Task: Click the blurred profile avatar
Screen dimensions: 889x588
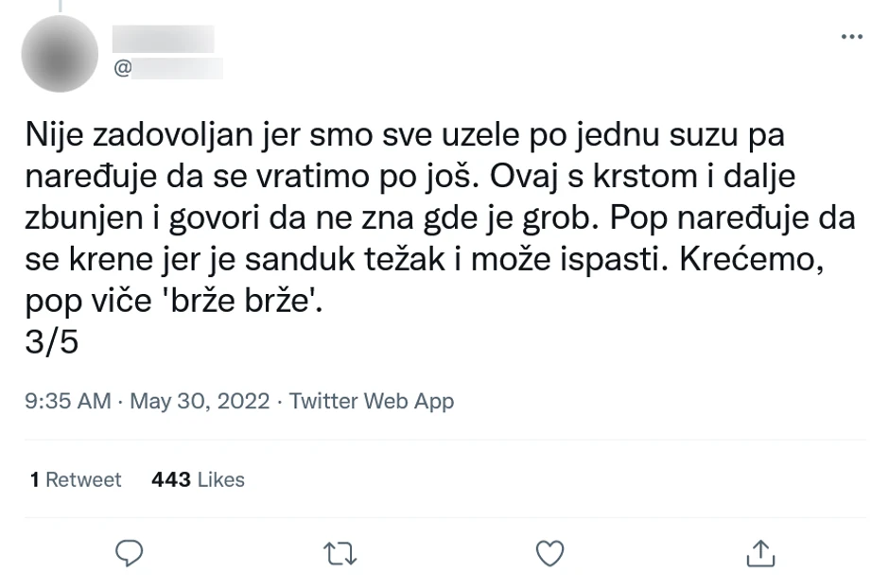Action: [60, 54]
